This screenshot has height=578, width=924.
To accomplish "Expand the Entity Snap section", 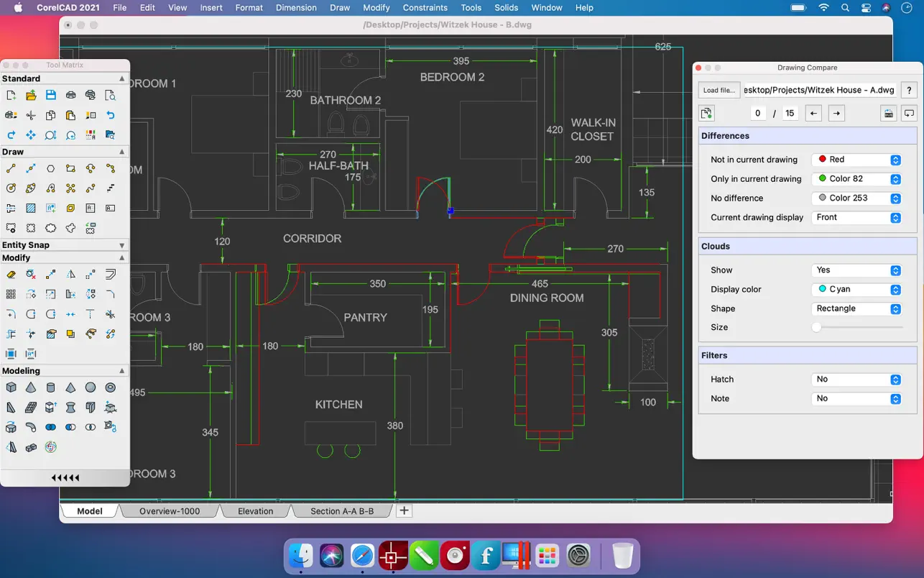I will pos(121,245).
